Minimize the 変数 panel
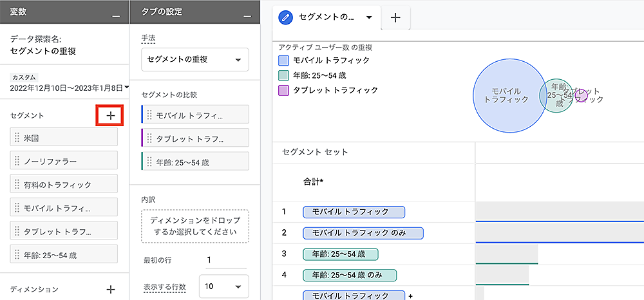The height and width of the screenshot is (300, 644). coord(115,13)
